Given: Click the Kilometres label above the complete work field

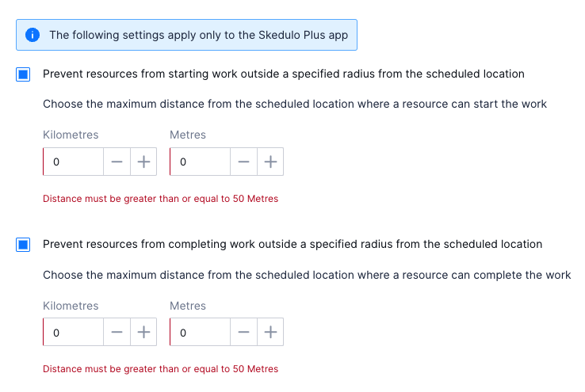Looking at the screenshot, I should pyautogui.click(x=71, y=306).
